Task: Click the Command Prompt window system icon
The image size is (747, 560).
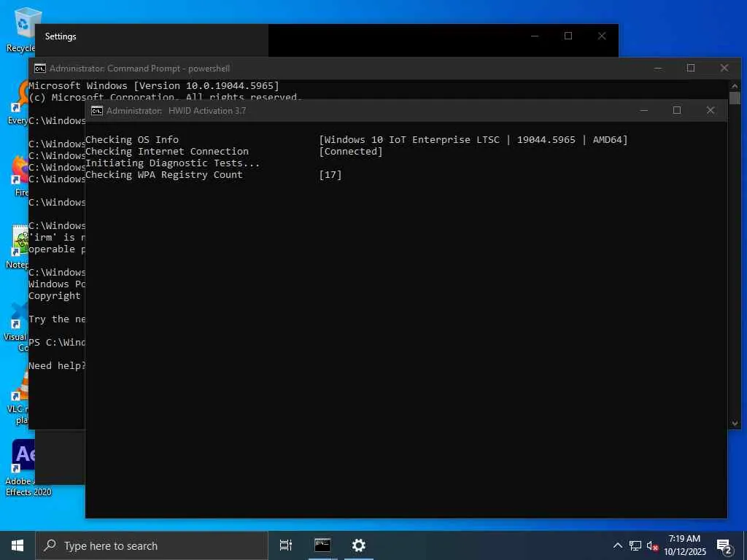Action: 40,68
